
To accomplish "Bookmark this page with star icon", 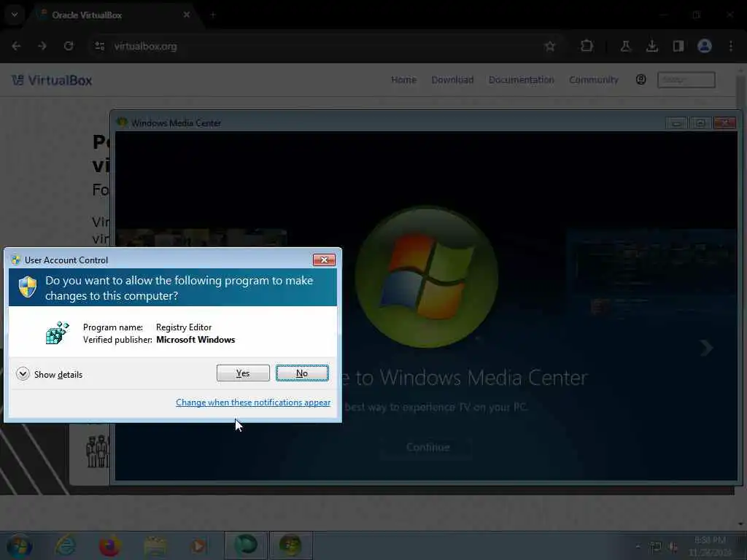I will pyautogui.click(x=550, y=46).
